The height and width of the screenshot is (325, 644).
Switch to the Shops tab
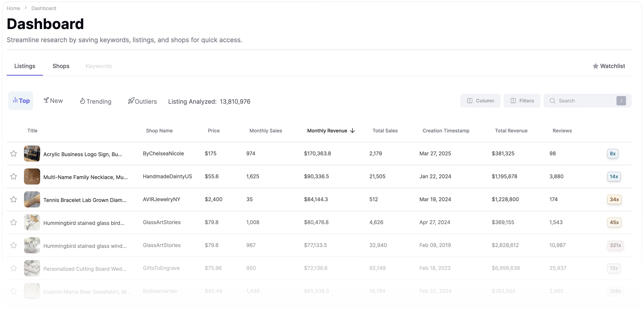pyautogui.click(x=61, y=66)
